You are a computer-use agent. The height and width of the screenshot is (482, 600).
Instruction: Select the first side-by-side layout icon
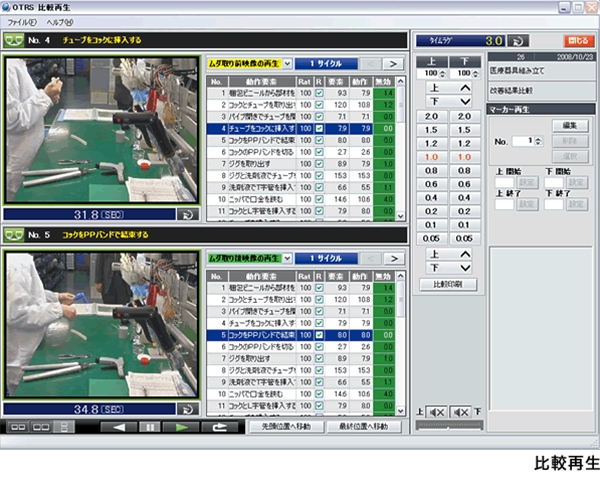click(x=18, y=427)
